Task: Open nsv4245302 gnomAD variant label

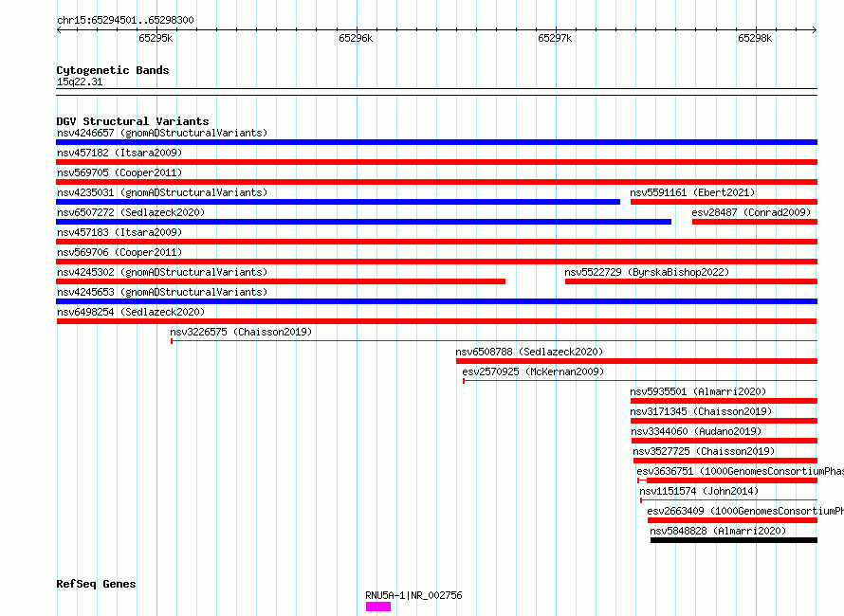Action: point(162,272)
